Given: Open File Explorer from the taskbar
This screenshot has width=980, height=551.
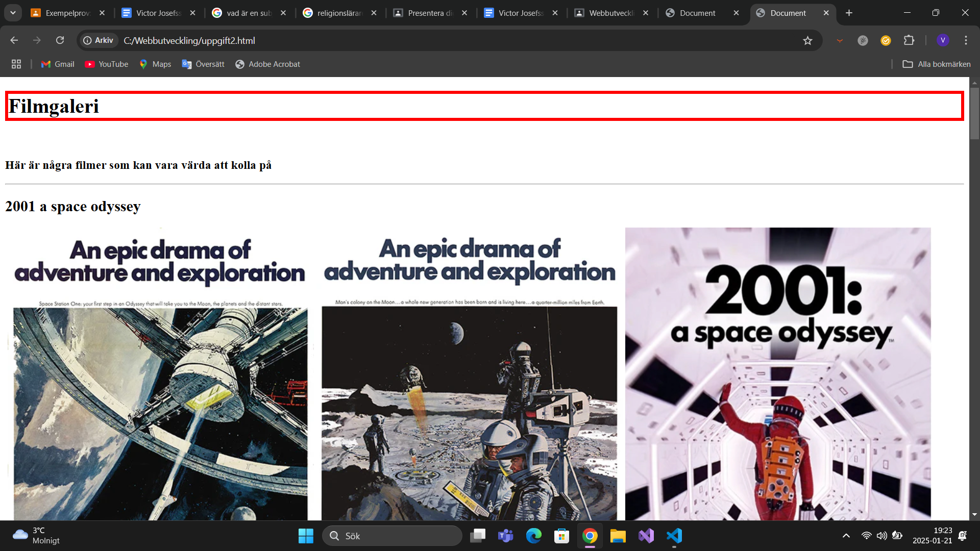Looking at the screenshot, I should (618, 536).
